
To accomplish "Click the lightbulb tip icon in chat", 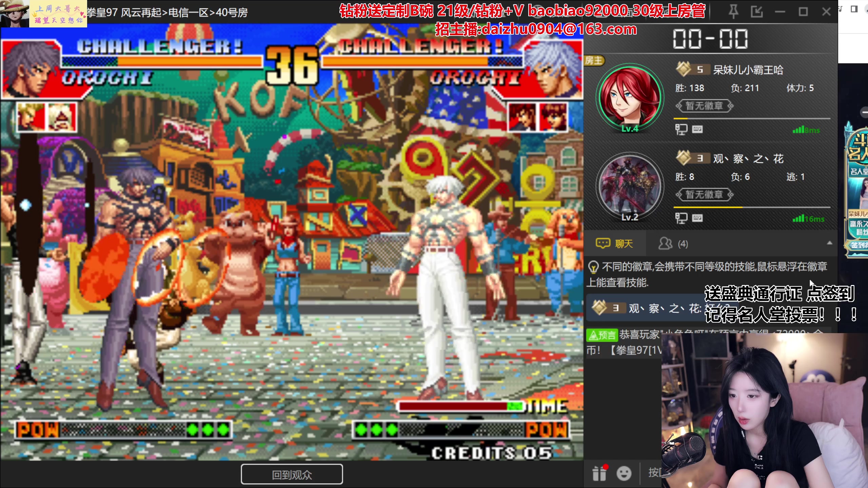I will (593, 267).
